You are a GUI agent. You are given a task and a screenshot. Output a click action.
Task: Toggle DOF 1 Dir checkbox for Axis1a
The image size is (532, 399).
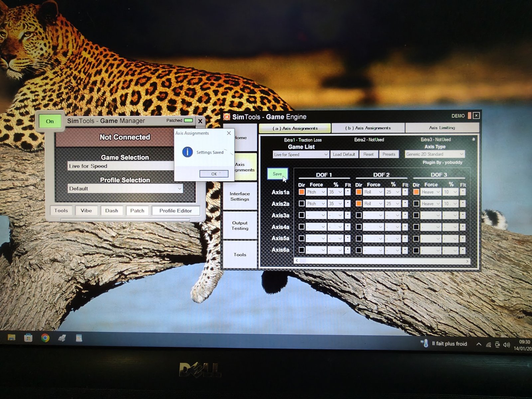(302, 192)
